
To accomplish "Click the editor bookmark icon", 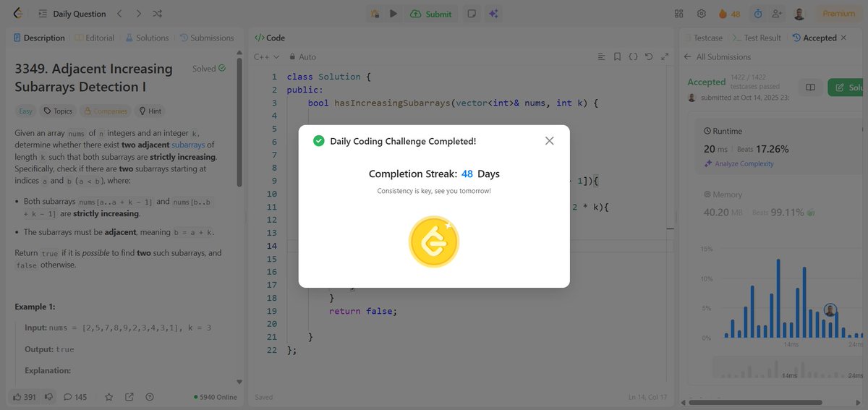I will (617, 56).
